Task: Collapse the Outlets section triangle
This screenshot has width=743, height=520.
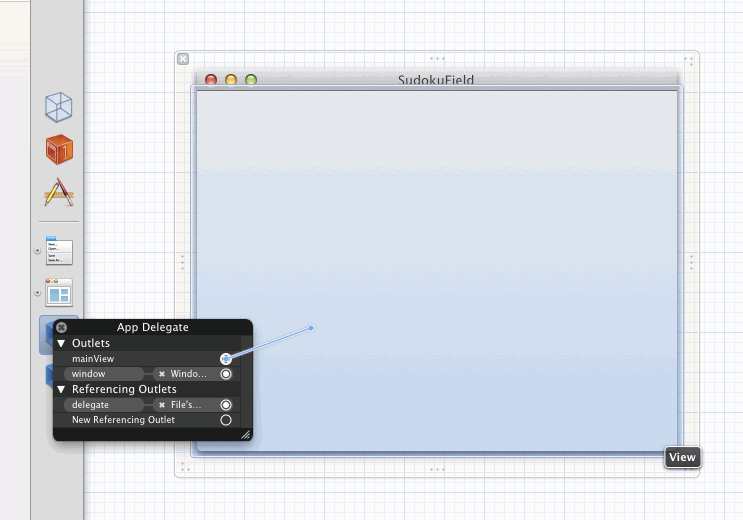Action: [61, 343]
